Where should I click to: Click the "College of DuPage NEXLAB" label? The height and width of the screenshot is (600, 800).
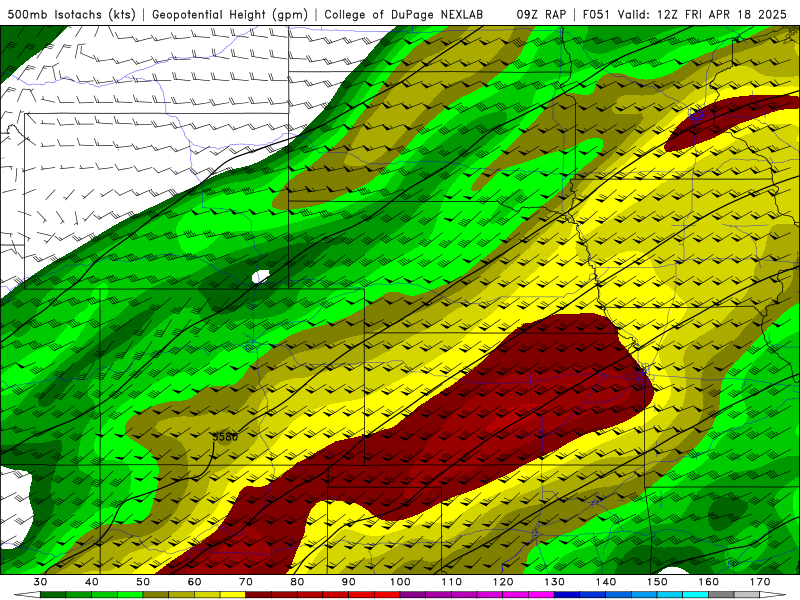click(x=404, y=14)
